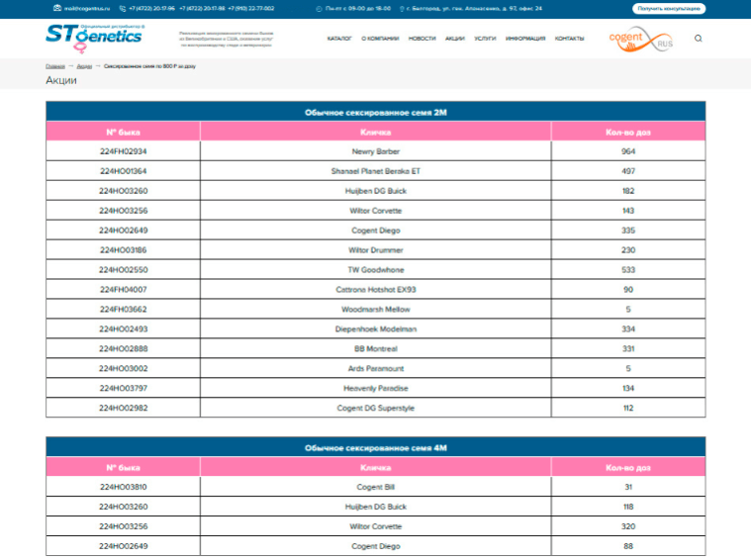Click dose count 320 in 4M table

(x=628, y=526)
